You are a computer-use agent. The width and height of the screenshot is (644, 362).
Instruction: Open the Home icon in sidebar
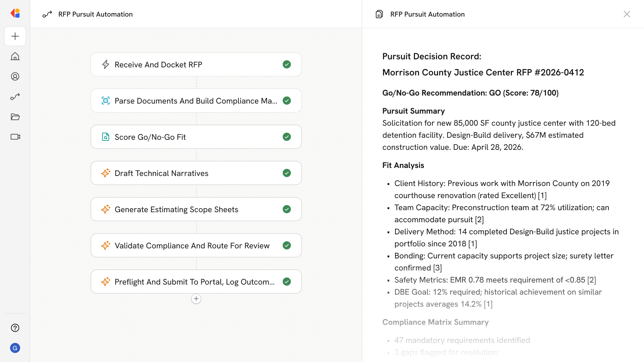(x=15, y=56)
